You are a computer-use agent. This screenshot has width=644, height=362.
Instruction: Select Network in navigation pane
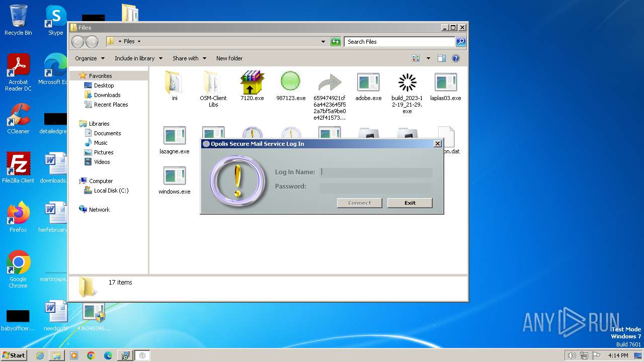pyautogui.click(x=99, y=210)
